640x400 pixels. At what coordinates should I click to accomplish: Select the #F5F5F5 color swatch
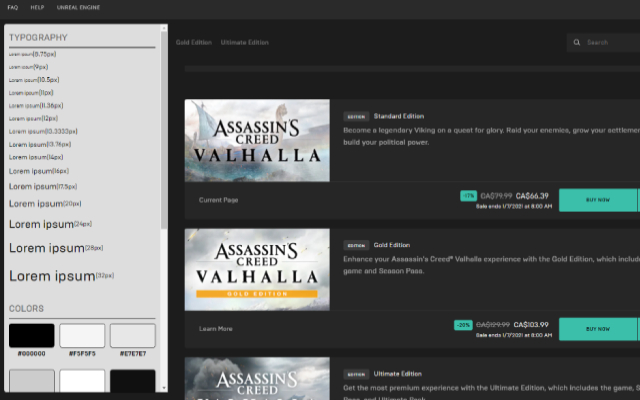(82, 335)
